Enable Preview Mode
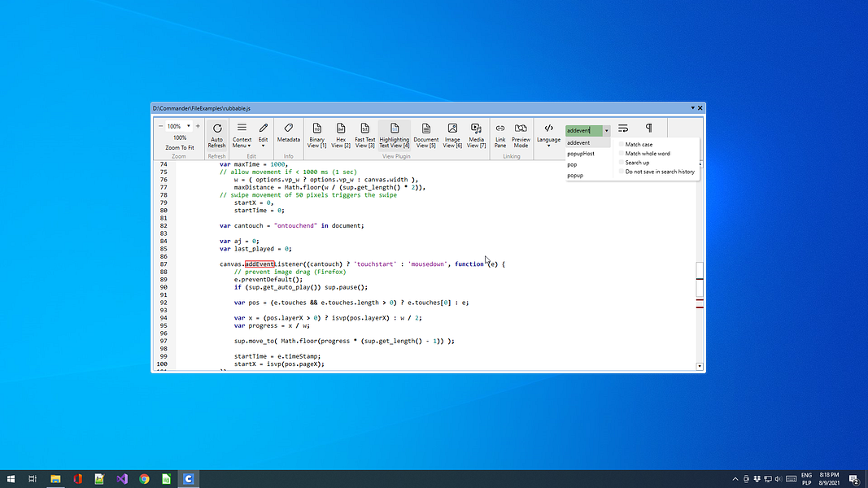 pyautogui.click(x=521, y=135)
